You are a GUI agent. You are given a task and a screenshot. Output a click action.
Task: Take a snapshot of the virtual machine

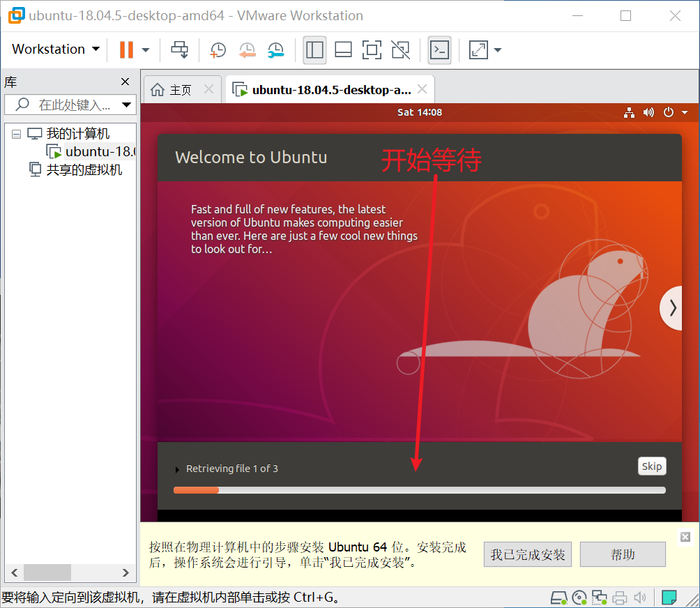[218, 50]
